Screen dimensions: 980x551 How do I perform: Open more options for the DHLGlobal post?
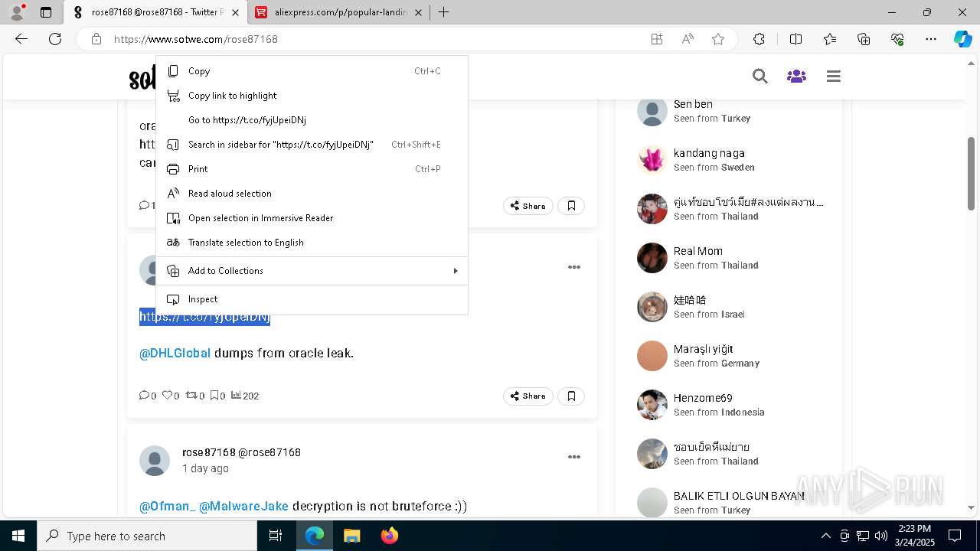pyautogui.click(x=574, y=267)
